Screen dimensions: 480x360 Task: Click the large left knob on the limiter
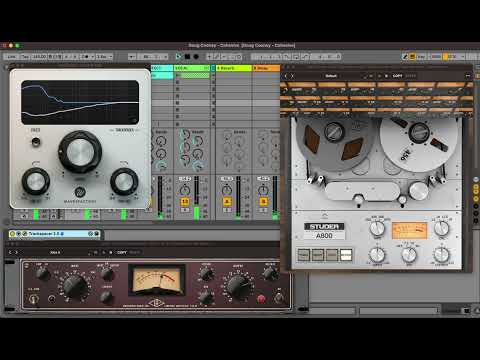pyautogui.click(x=75, y=286)
